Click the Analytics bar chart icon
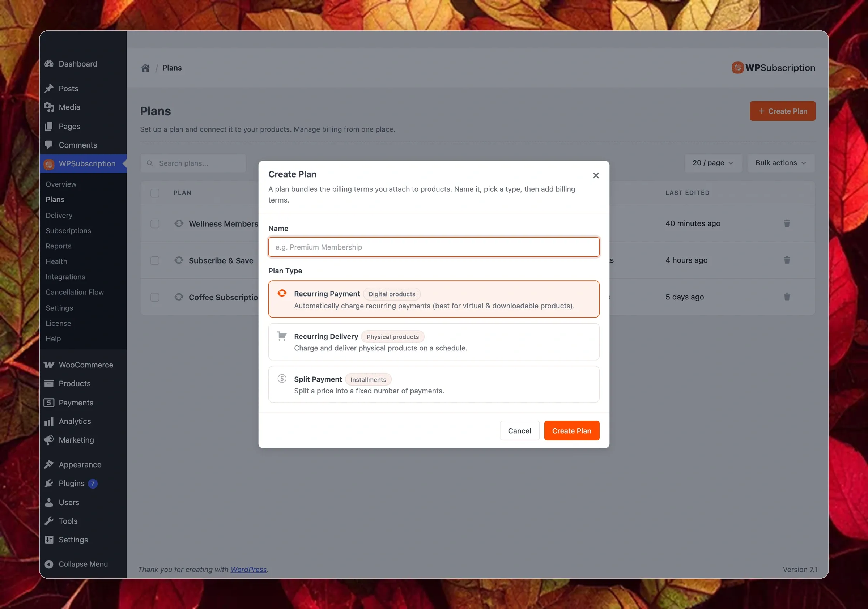 49,421
